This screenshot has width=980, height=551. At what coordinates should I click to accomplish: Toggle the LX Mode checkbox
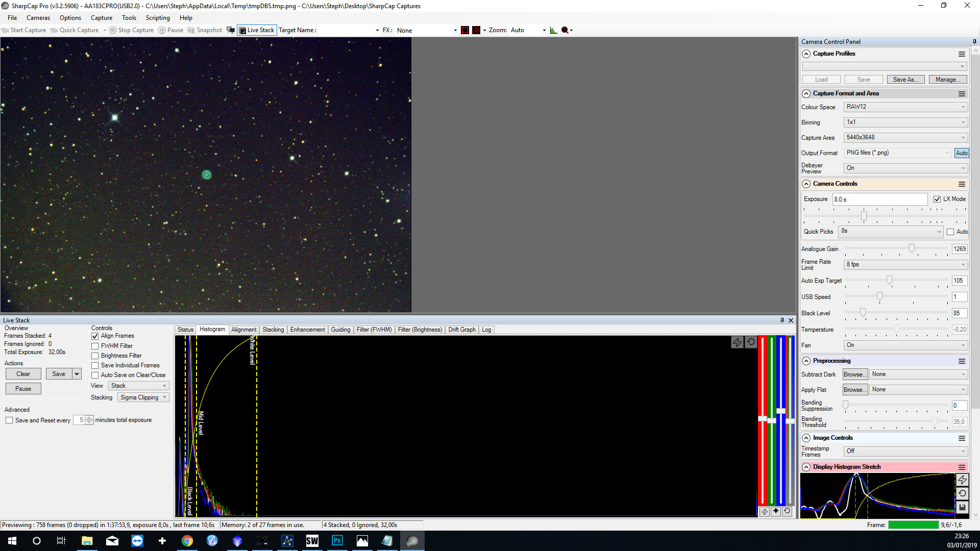[937, 199]
